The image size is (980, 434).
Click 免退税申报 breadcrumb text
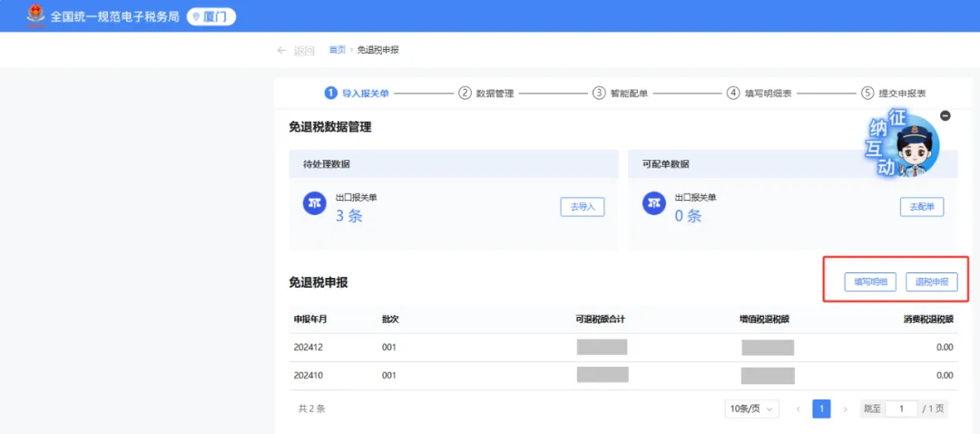[x=377, y=50]
